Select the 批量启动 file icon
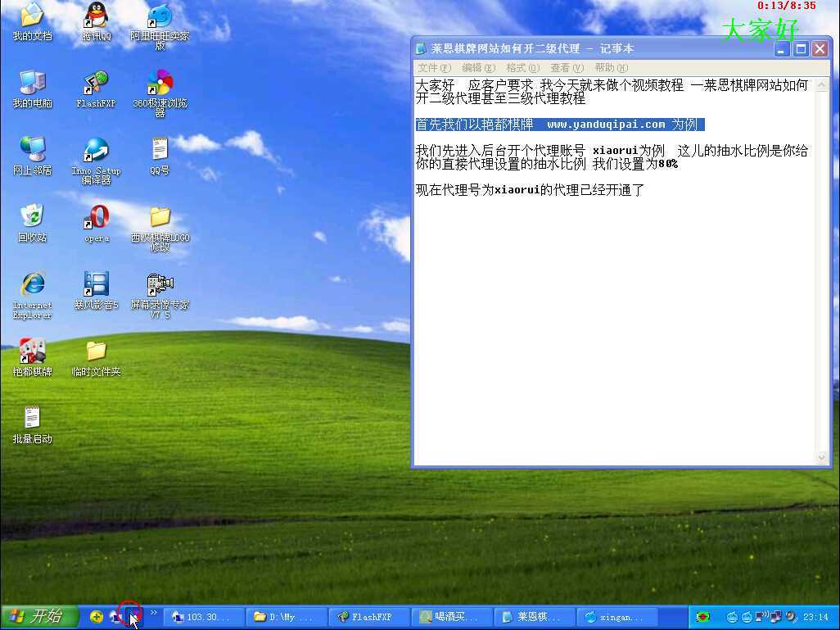The height and width of the screenshot is (630, 840). (32, 419)
